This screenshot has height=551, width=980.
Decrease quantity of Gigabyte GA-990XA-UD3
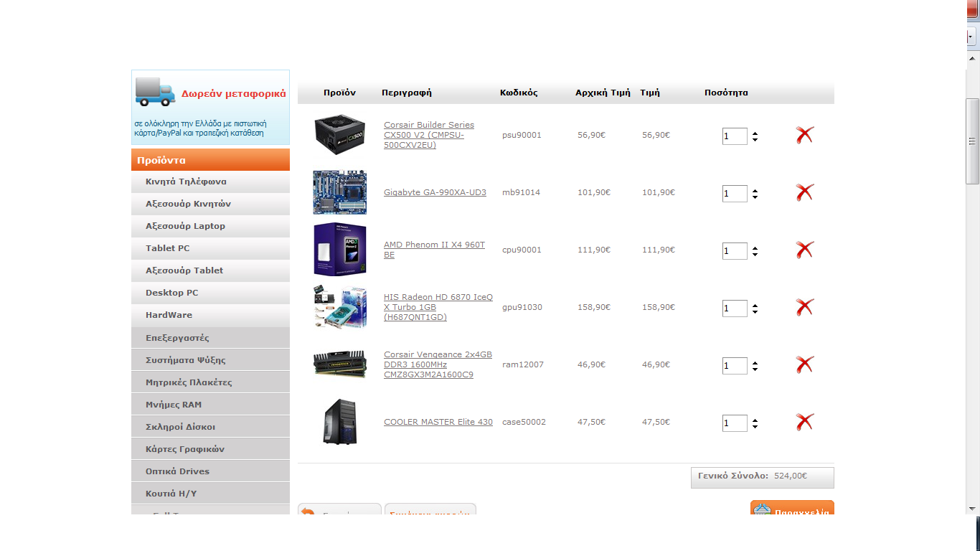(755, 197)
